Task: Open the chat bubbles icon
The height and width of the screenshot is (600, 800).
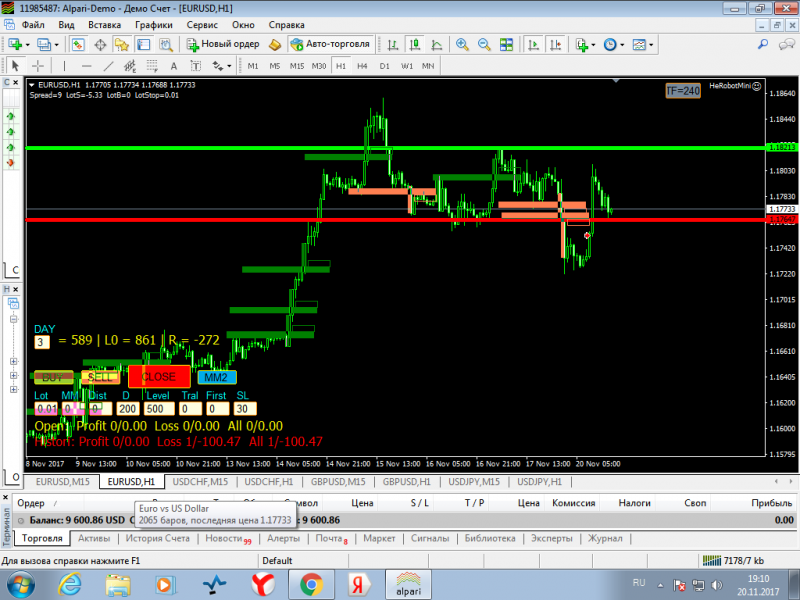Action: (786, 45)
